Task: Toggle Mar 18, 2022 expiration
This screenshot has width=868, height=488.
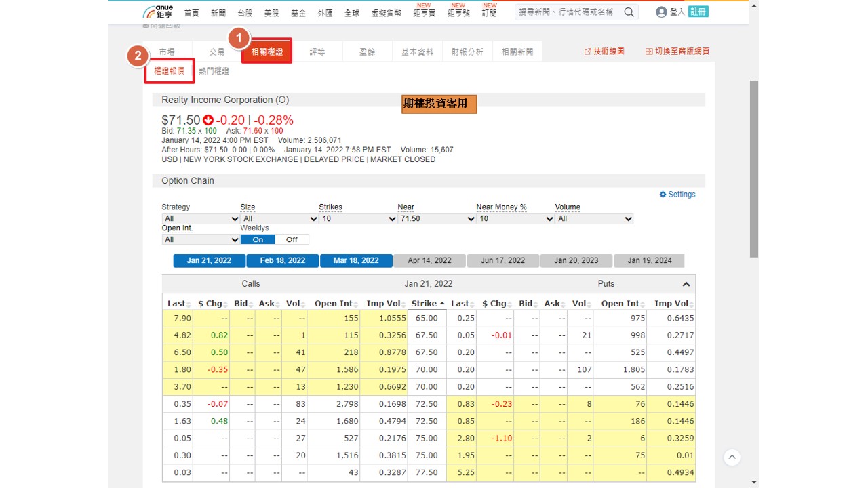Action: pos(356,261)
